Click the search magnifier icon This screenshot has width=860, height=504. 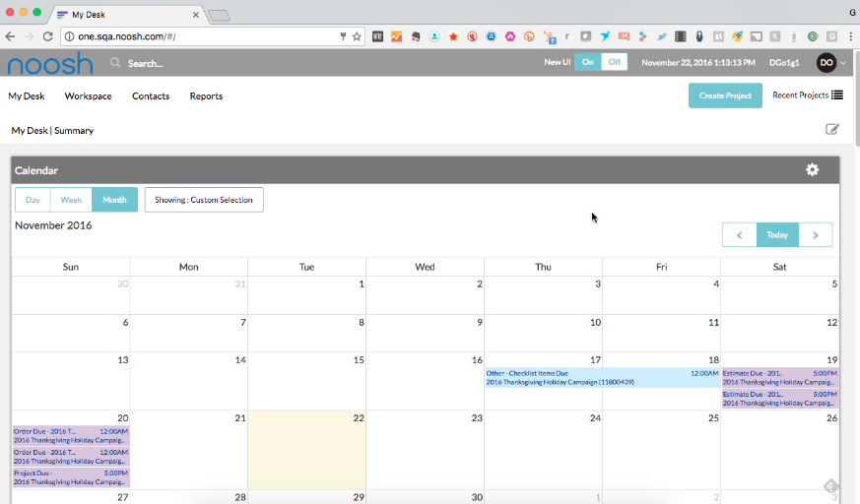click(115, 63)
